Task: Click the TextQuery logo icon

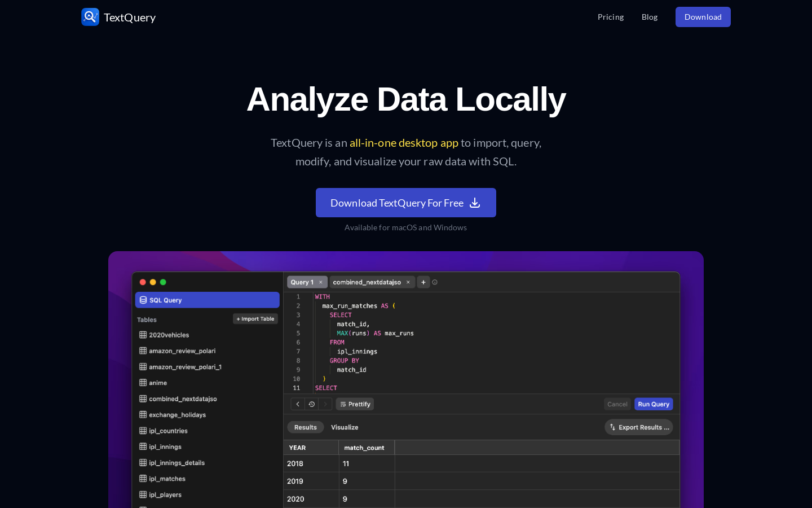Action: tap(90, 17)
